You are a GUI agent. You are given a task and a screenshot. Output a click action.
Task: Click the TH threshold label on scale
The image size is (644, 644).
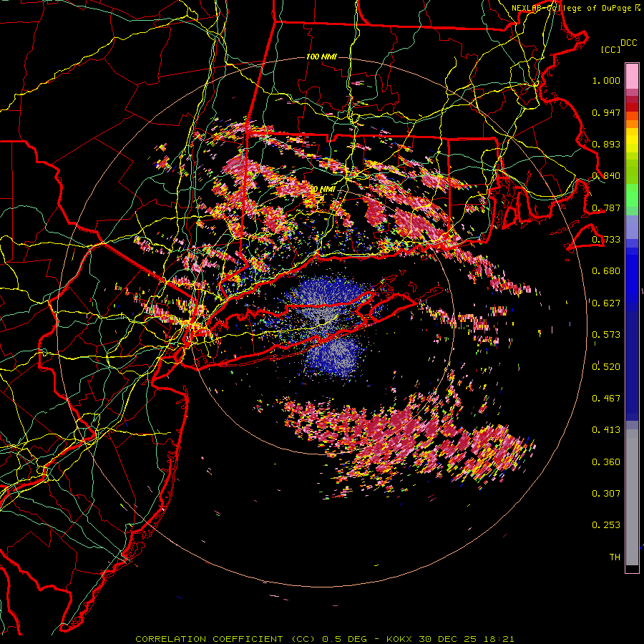tap(615, 557)
